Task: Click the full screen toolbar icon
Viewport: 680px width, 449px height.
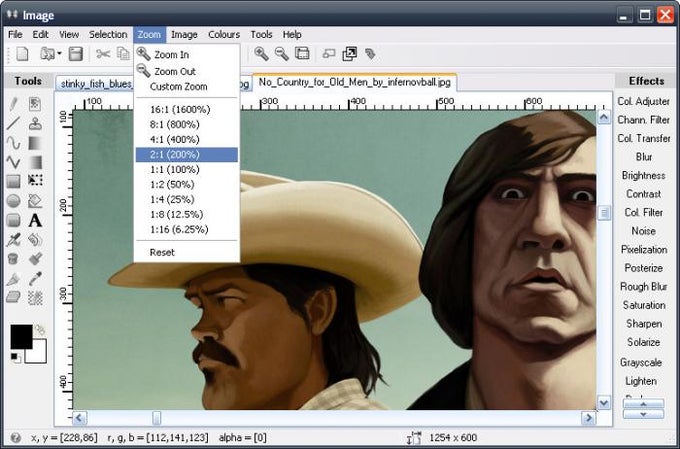Action: pyautogui.click(x=350, y=54)
